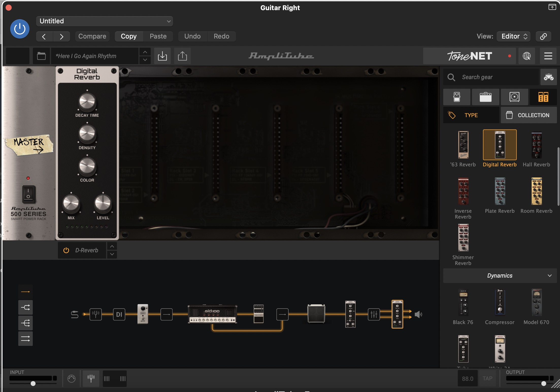The height and width of the screenshot is (392, 560).
Task: Select the three-way split signal chain routing
Action: pos(25,323)
